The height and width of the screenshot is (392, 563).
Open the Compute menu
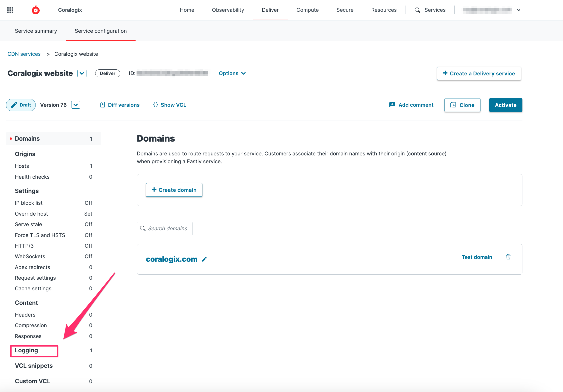coord(307,10)
